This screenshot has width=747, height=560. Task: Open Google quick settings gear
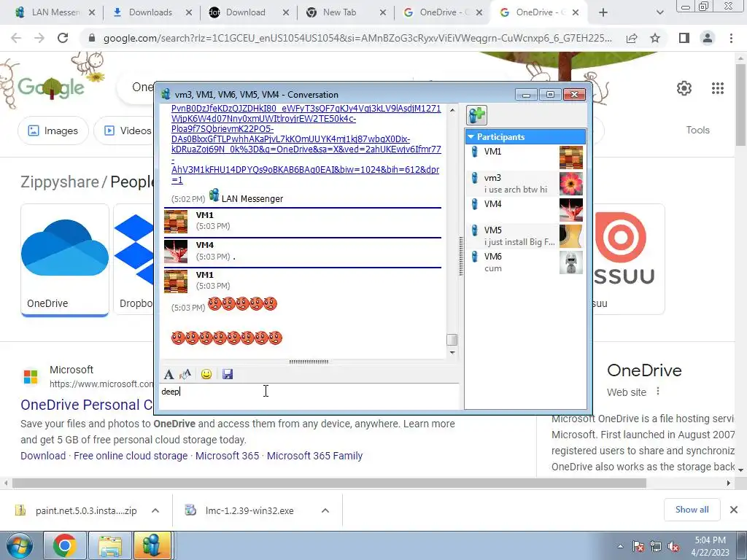[684, 88]
